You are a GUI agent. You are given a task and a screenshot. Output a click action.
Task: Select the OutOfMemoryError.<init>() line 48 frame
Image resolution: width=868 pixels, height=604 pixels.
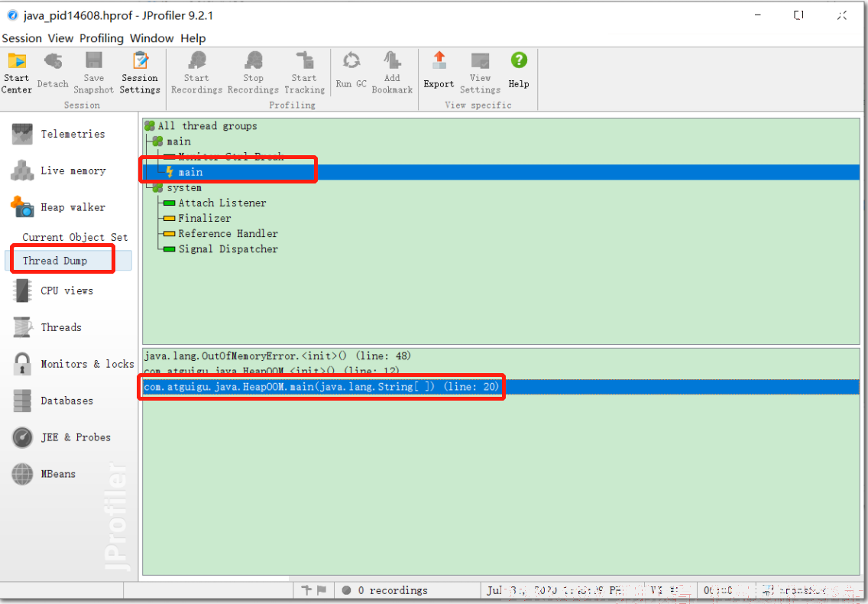(x=277, y=356)
